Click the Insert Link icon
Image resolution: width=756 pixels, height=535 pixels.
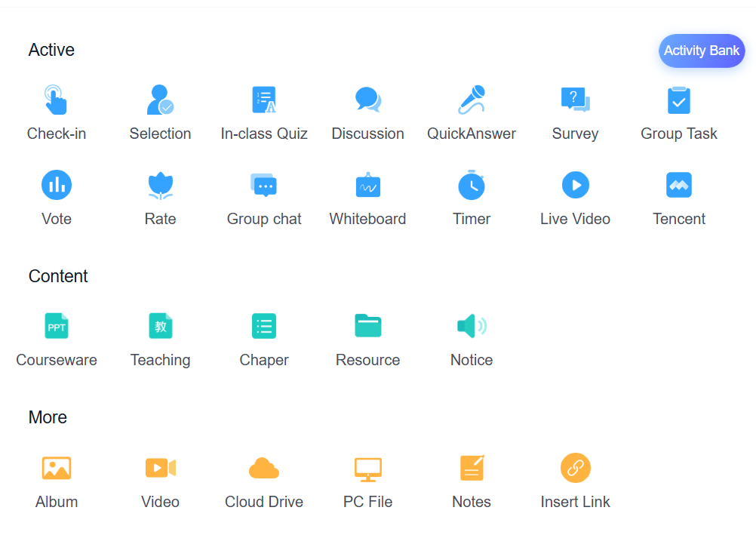point(575,468)
